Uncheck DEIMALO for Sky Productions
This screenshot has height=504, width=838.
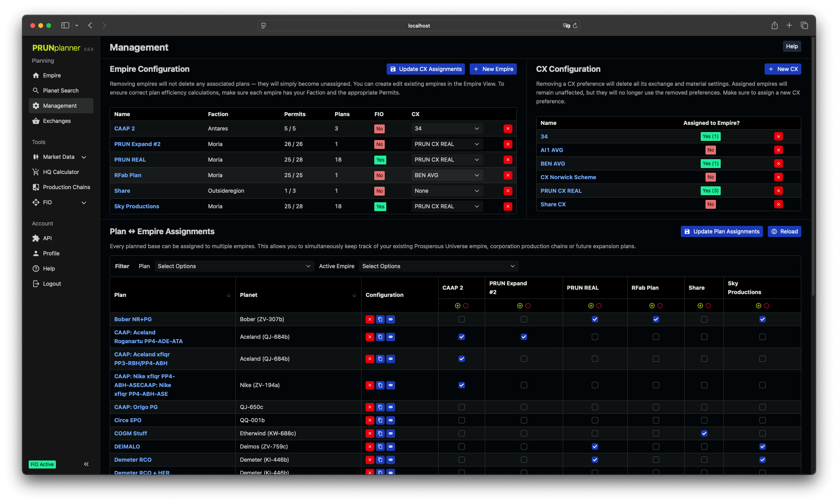(x=762, y=447)
